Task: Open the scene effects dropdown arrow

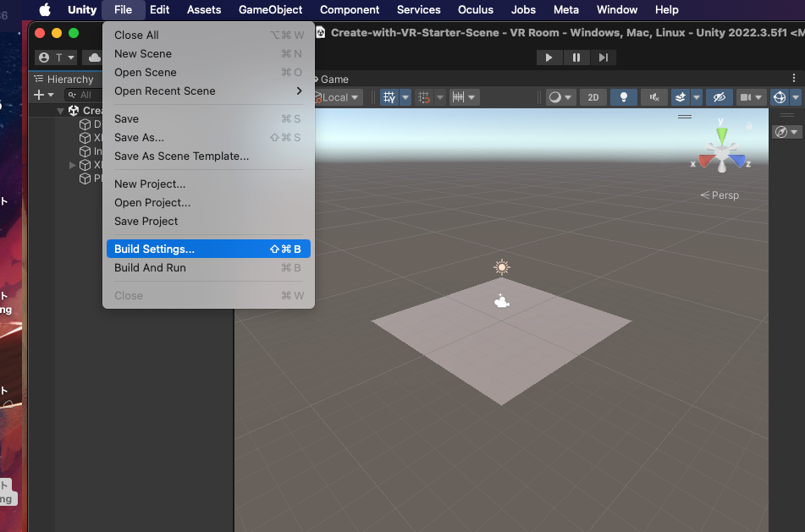Action: (x=697, y=97)
